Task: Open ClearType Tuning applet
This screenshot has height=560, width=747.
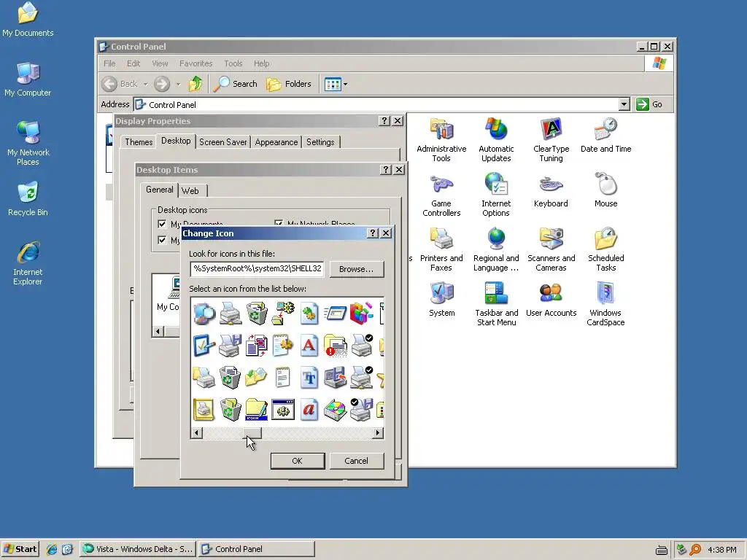Action: click(551, 141)
